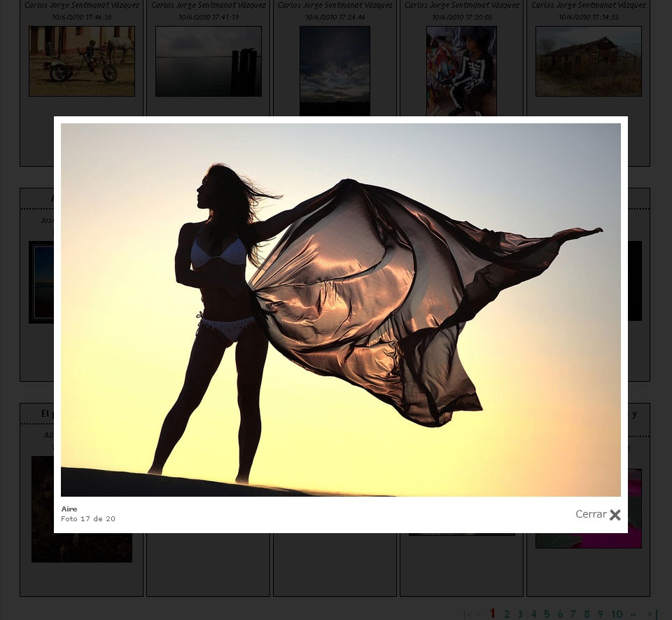The width and height of the screenshot is (672, 620).
Task: Go to page 2 in pagination
Action: [507, 614]
